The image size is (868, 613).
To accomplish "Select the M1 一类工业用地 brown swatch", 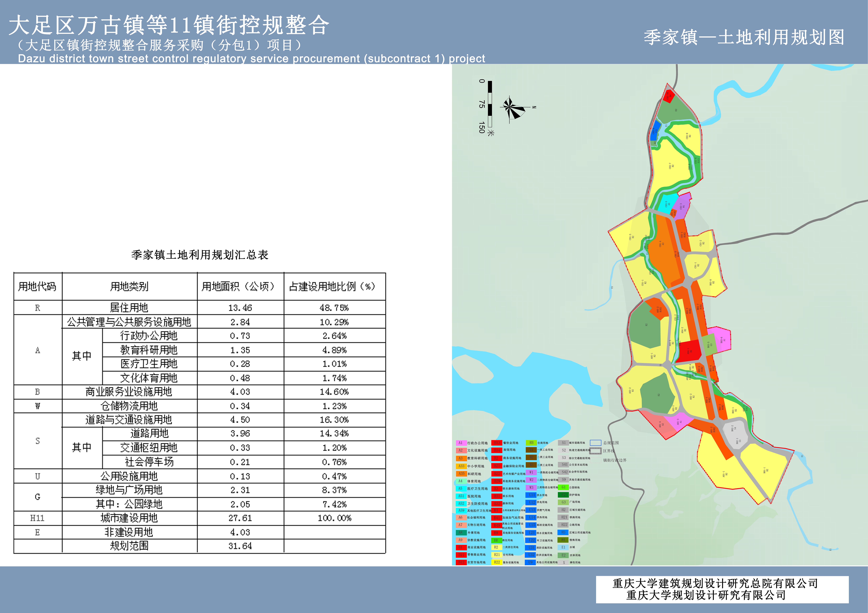I will pos(531,450).
